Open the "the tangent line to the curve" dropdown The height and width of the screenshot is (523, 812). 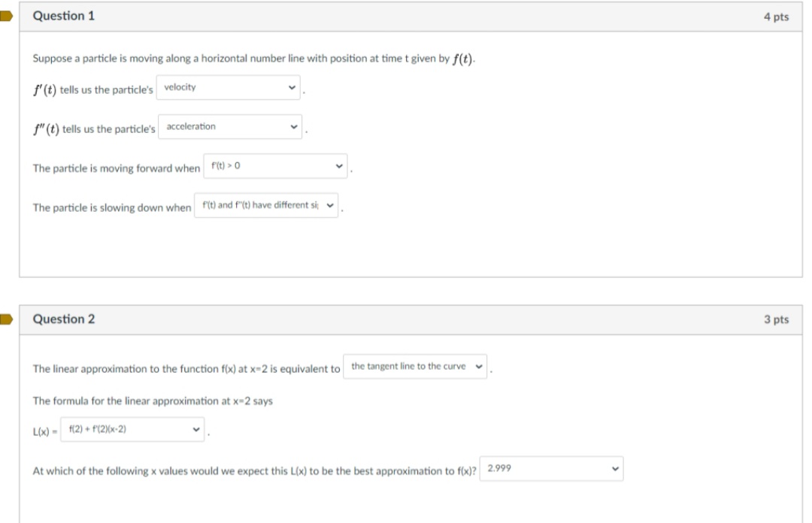[414, 366]
